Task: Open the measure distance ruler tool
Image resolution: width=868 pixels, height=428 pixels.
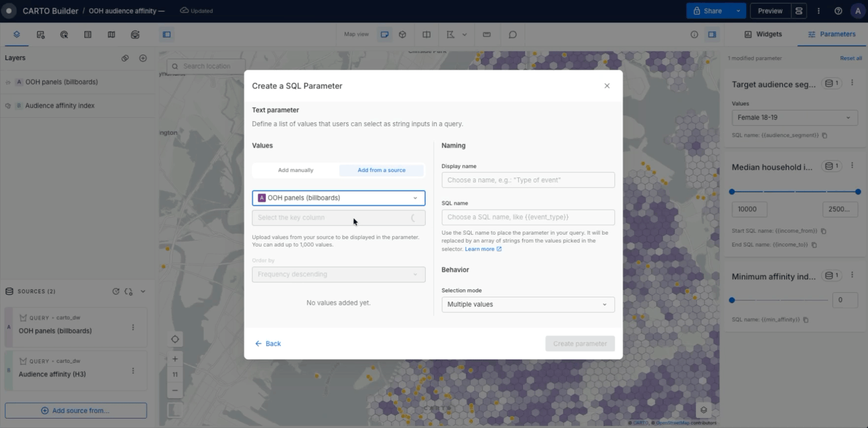Action: pos(487,35)
